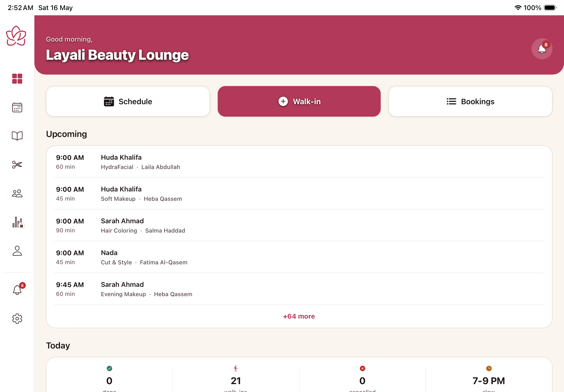Image resolution: width=564 pixels, height=392 pixels.
Task: Tap the header notification bell with 8 badge
Action: pyautogui.click(x=542, y=49)
